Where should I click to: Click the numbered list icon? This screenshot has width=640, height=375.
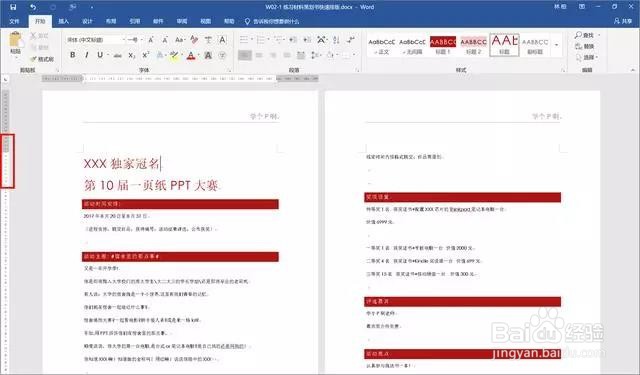coord(260,40)
